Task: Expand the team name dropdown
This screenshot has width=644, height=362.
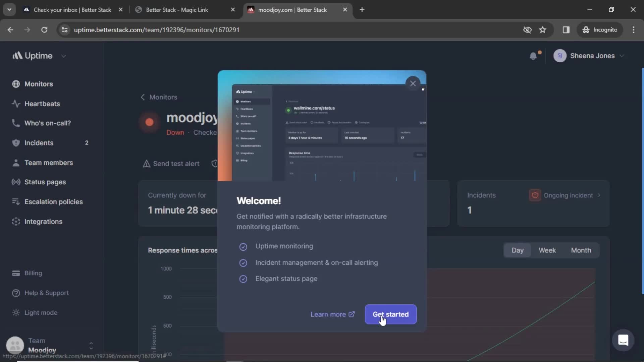Action: (x=91, y=345)
